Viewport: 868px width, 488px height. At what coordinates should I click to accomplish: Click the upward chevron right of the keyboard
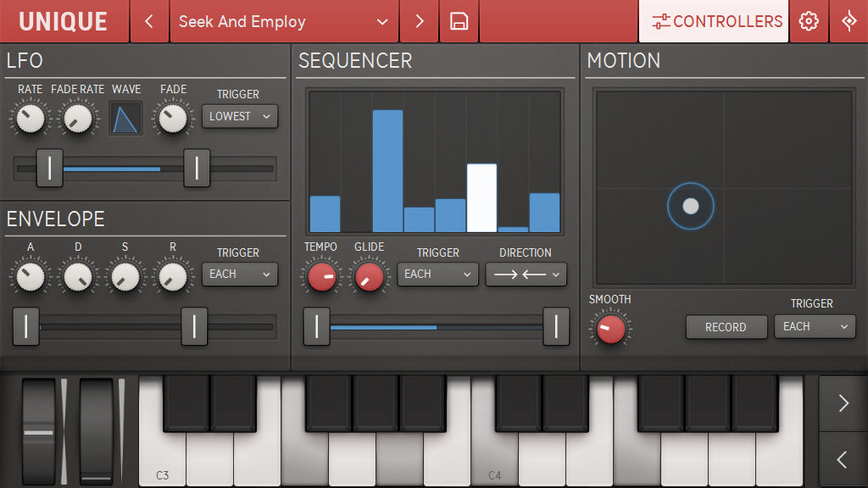click(x=842, y=403)
